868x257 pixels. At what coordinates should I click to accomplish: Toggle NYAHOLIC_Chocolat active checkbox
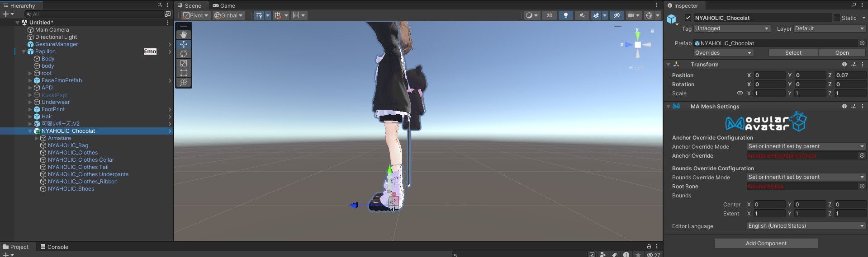click(x=688, y=18)
